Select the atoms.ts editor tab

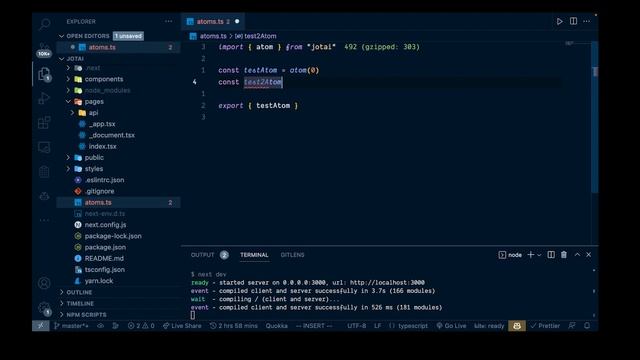click(x=213, y=21)
